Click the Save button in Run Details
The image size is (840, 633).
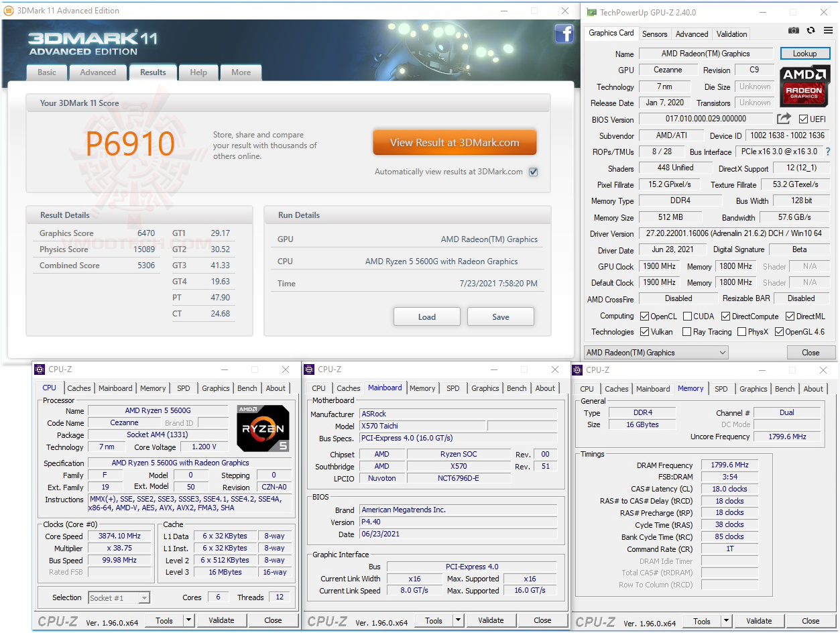click(501, 316)
